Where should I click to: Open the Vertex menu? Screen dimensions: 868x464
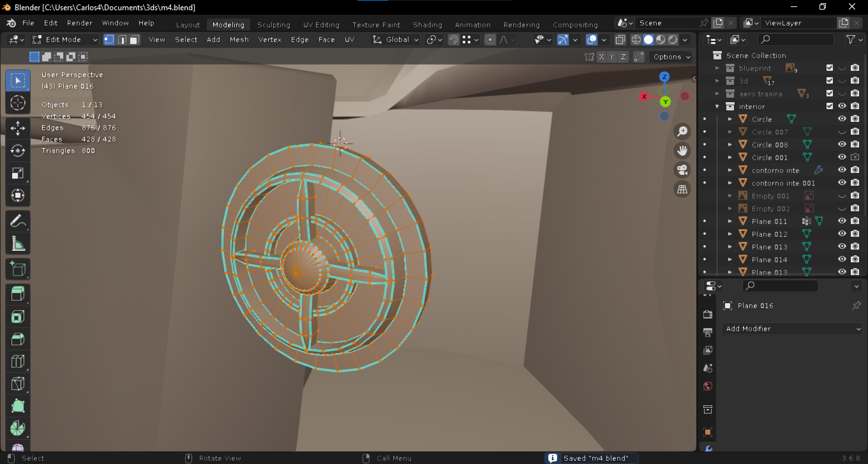coord(270,40)
